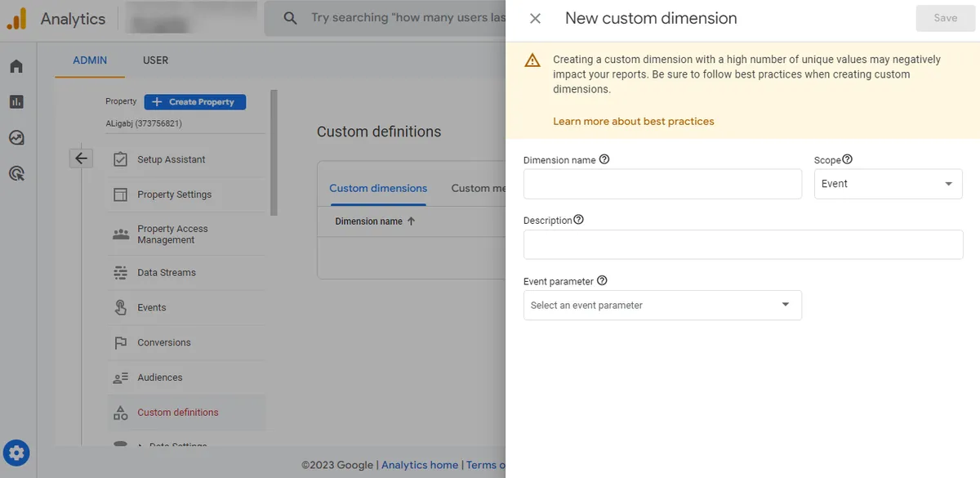Click Dimension name help icon
Screen dimensions: 980x478
tap(604, 159)
